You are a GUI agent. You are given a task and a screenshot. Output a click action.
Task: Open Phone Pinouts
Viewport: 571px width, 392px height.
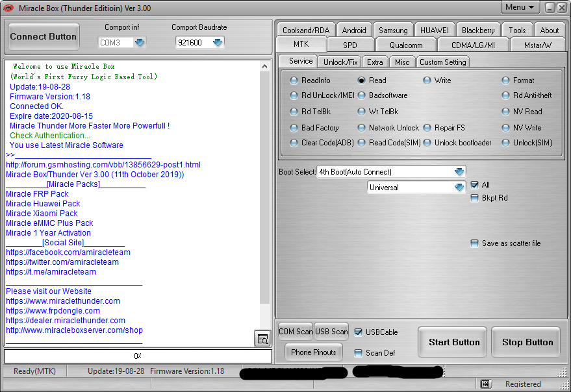[x=314, y=352]
